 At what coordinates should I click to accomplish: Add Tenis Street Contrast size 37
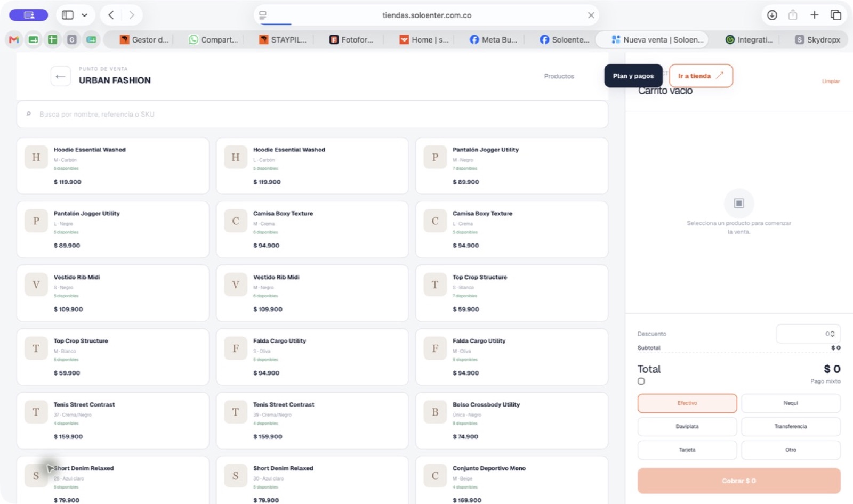pos(113,420)
